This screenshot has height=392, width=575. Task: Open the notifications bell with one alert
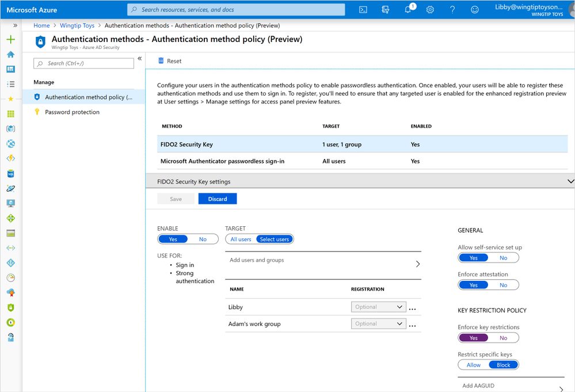pyautogui.click(x=408, y=10)
